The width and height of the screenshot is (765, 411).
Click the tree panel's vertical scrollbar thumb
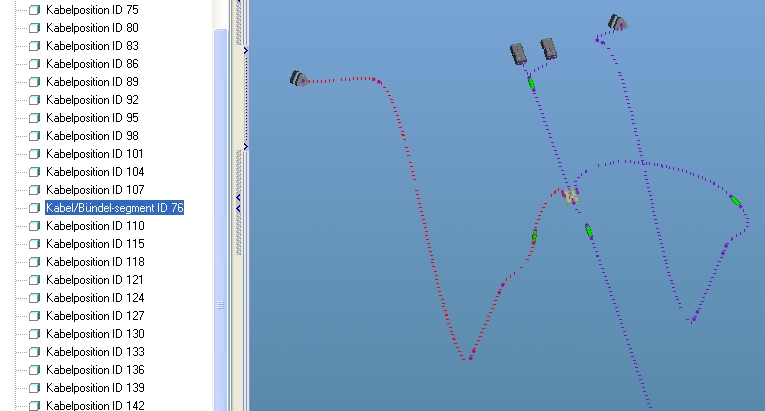221,220
